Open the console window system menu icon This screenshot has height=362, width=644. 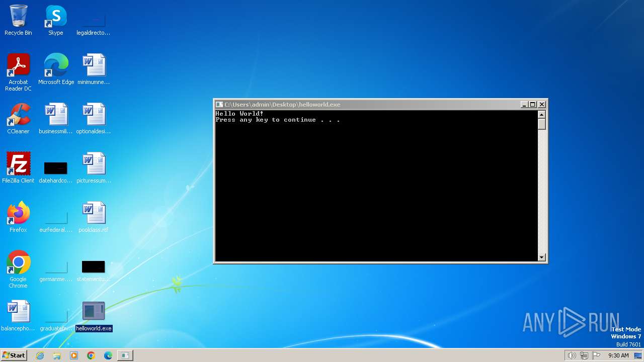click(x=219, y=105)
